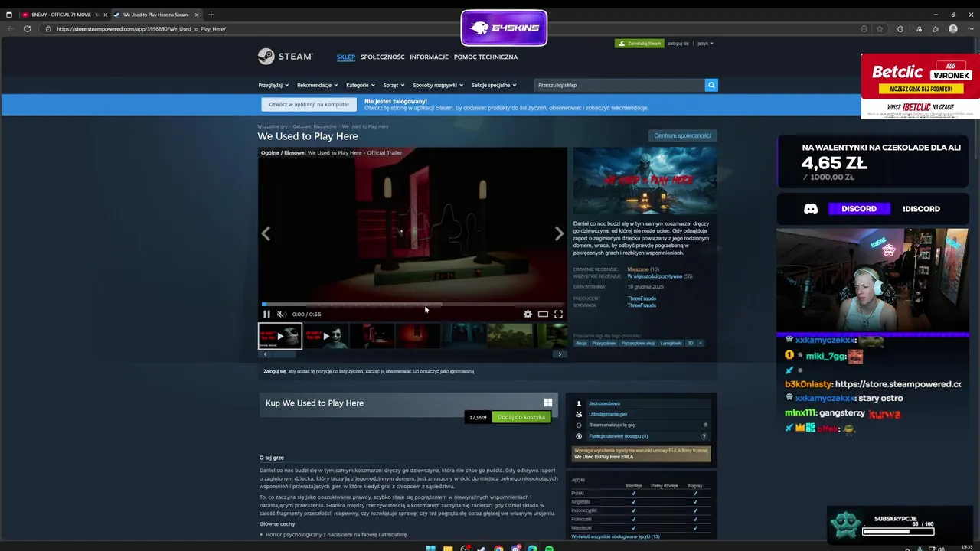Click the Udostępnianie gier feature link
This screenshot has width=980, height=551.
(608, 414)
